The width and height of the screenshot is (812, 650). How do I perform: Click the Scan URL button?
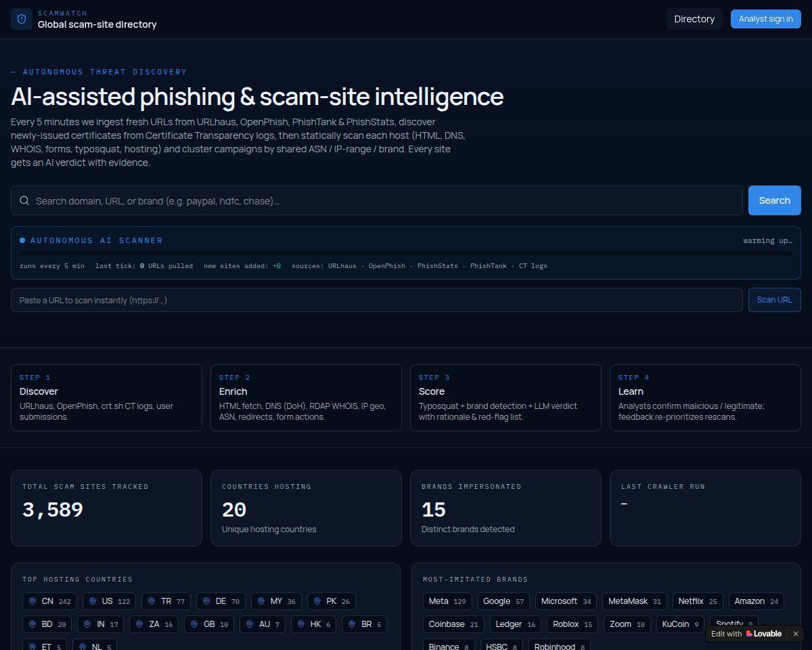pyautogui.click(x=775, y=300)
